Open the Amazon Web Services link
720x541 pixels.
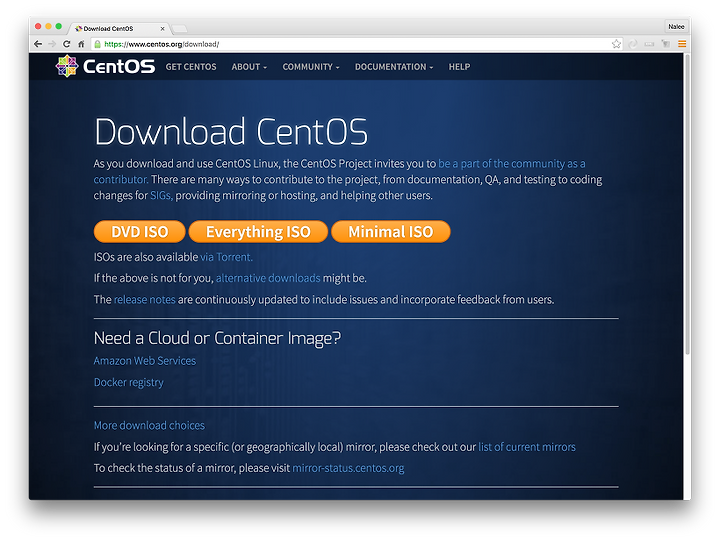pyautogui.click(x=145, y=361)
